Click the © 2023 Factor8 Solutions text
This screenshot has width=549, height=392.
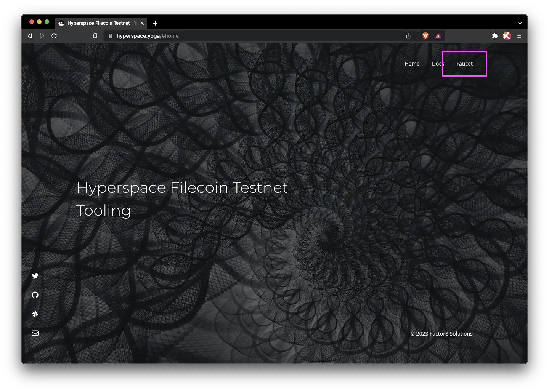441,334
